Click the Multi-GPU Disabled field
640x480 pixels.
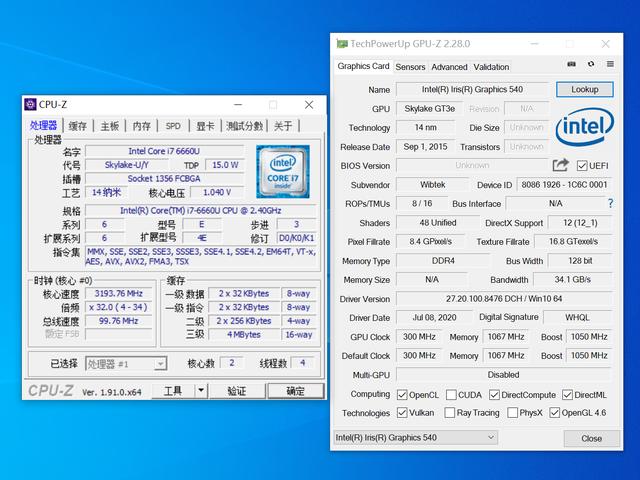tap(504, 375)
